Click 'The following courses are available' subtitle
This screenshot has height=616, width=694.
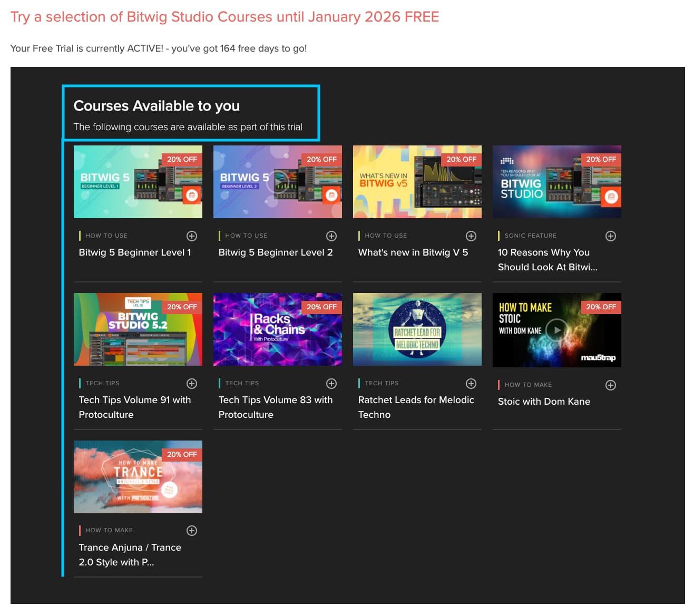click(188, 127)
